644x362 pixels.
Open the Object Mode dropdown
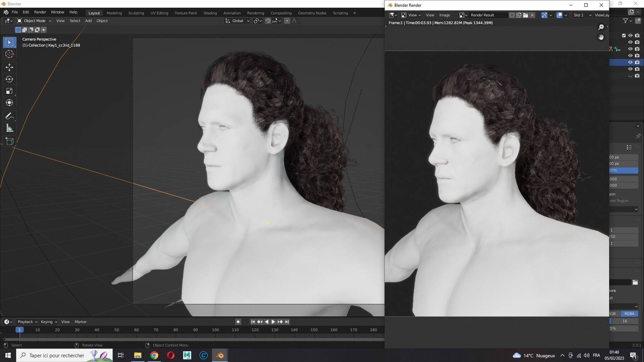tap(34, 21)
